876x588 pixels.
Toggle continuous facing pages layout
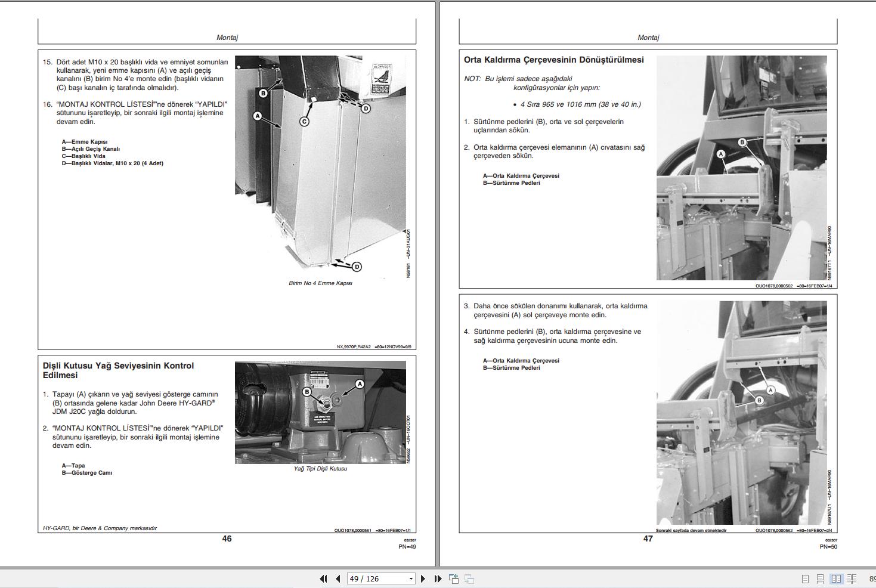852,578
